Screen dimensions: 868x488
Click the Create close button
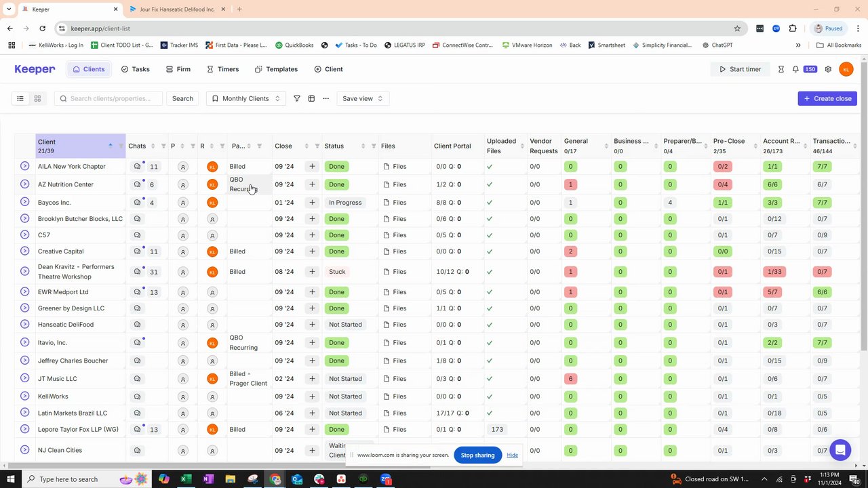[x=827, y=98]
